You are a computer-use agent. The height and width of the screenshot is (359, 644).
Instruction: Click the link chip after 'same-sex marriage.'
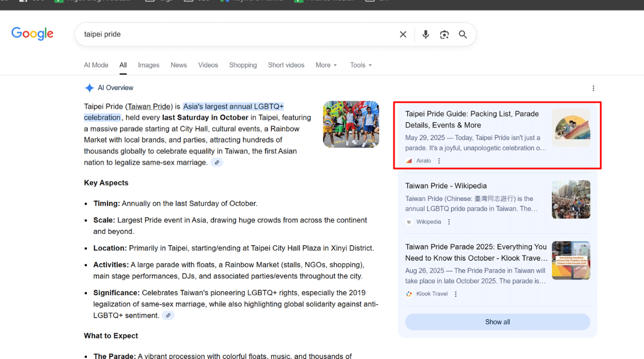[x=217, y=163]
